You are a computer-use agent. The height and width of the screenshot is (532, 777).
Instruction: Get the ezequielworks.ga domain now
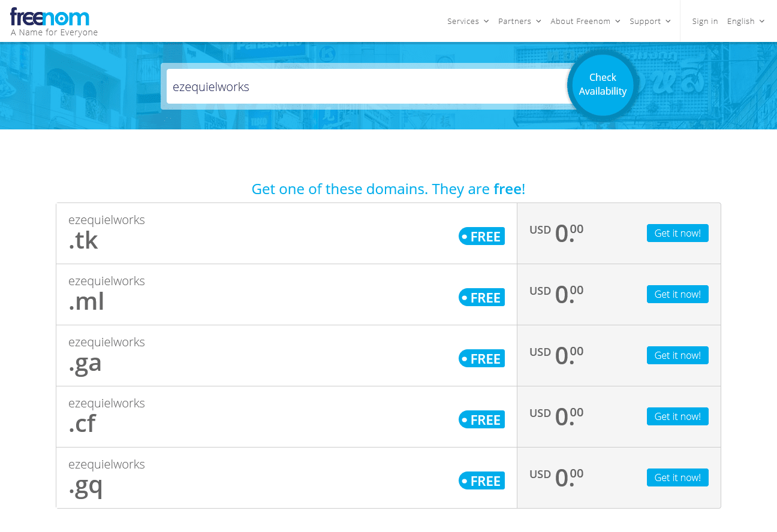coord(677,355)
